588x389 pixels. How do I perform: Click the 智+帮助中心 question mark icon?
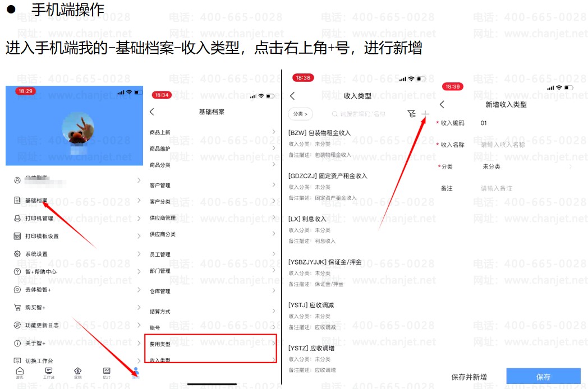(17, 271)
